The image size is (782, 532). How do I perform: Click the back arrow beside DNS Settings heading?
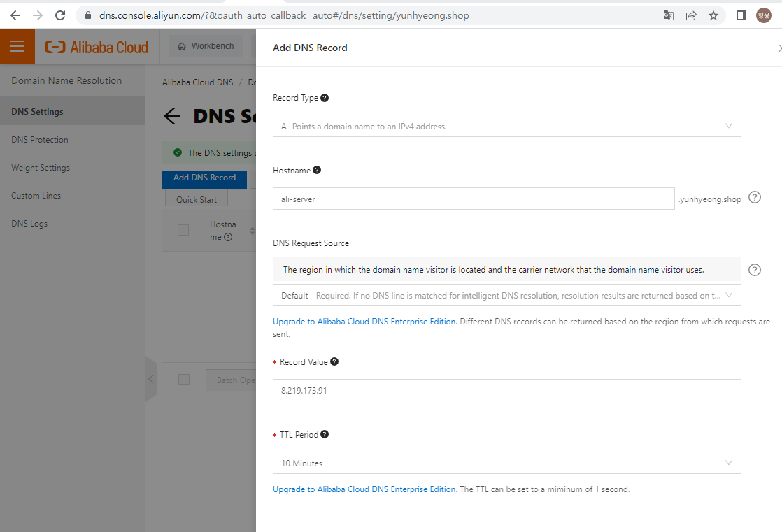(172, 116)
